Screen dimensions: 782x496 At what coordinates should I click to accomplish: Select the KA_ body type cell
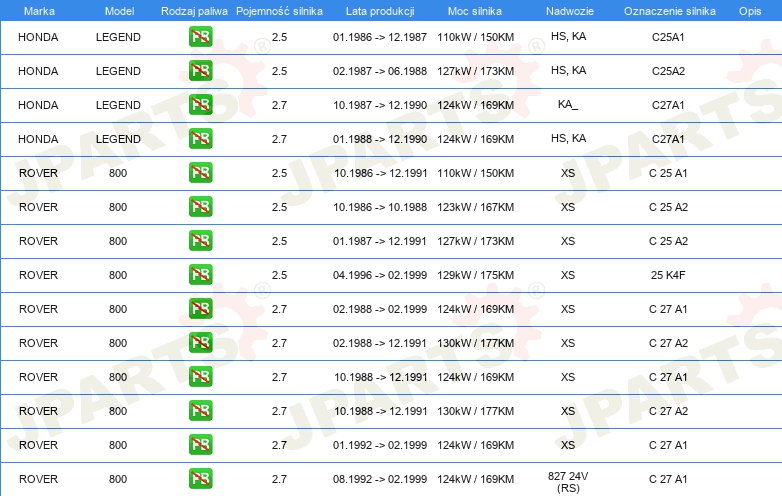568,105
